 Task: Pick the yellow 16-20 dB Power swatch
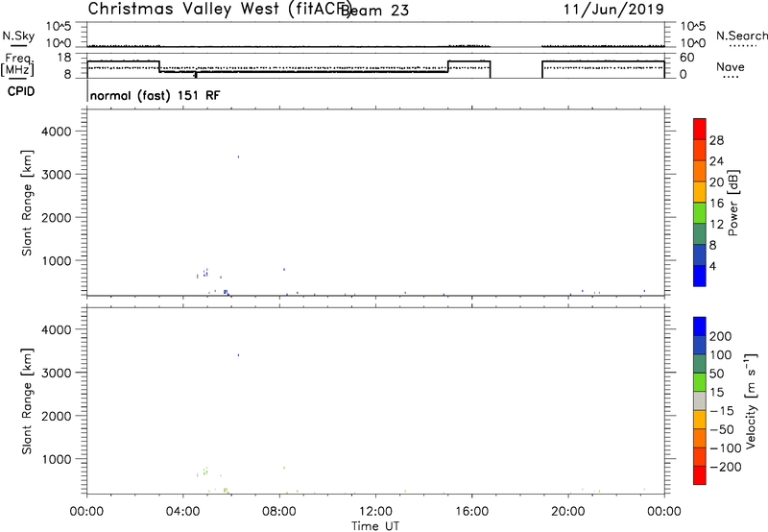pyautogui.click(x=700, y=192)
